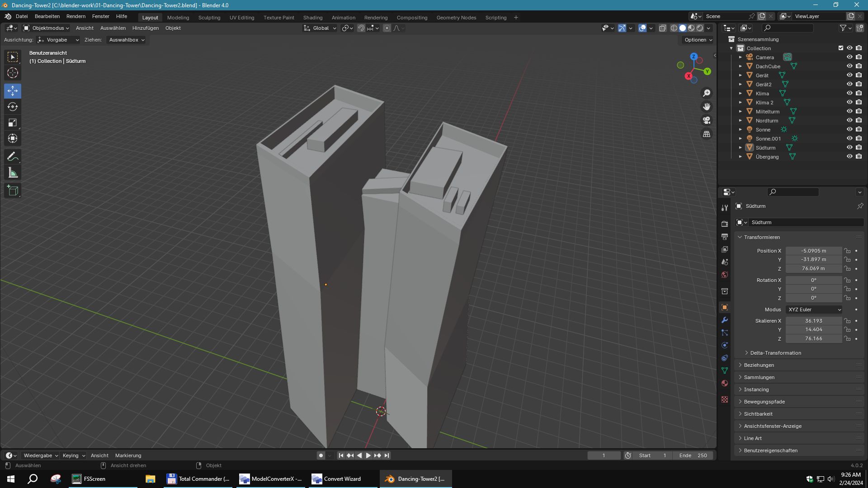Viewport: 868px width, 488px height.
Task: Add a new workspace with plus button
Action: (516, 18)
